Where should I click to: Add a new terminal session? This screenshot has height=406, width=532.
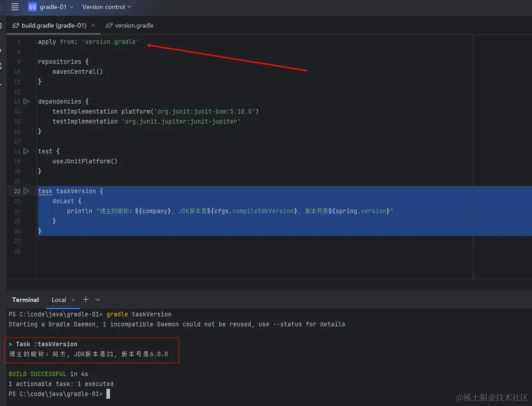[x=86, y=300]
